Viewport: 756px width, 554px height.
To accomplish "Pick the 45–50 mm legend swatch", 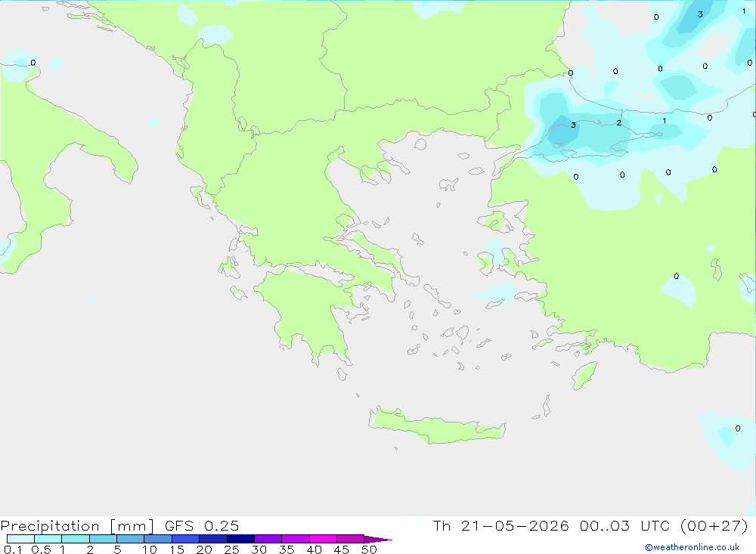I will pos(351,539).
